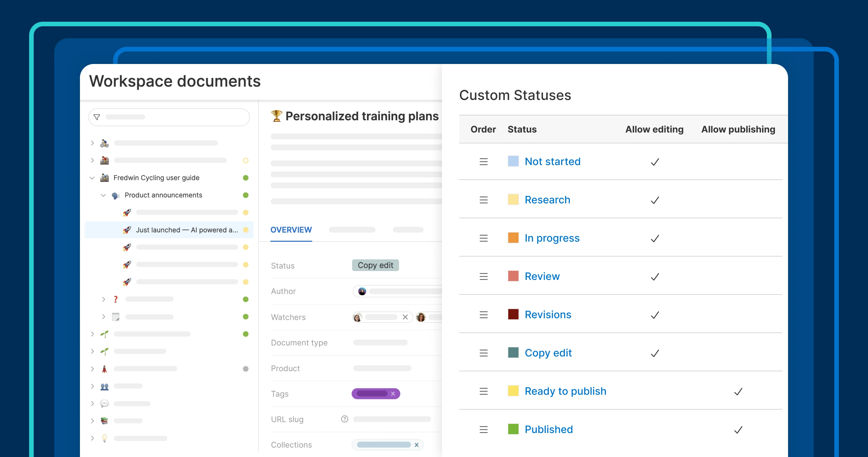The height and width of the screenshot is (457, 868).
Task: Toggle Allow editing checkmark for Copy edit
Action: 654,353
